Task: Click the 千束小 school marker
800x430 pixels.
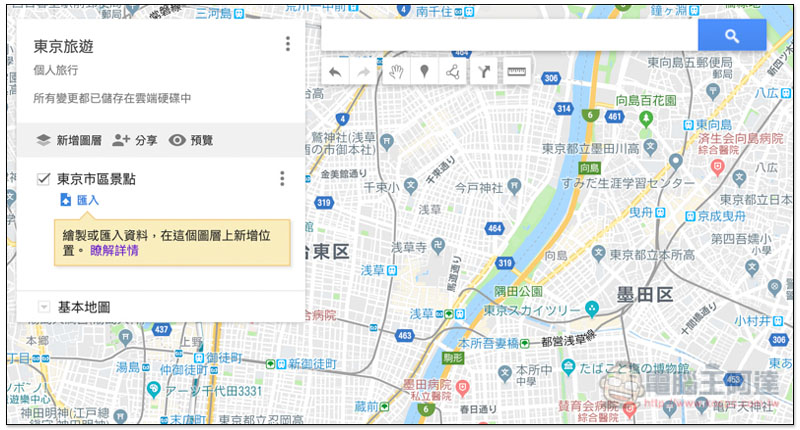Action: tap(410, 186)
